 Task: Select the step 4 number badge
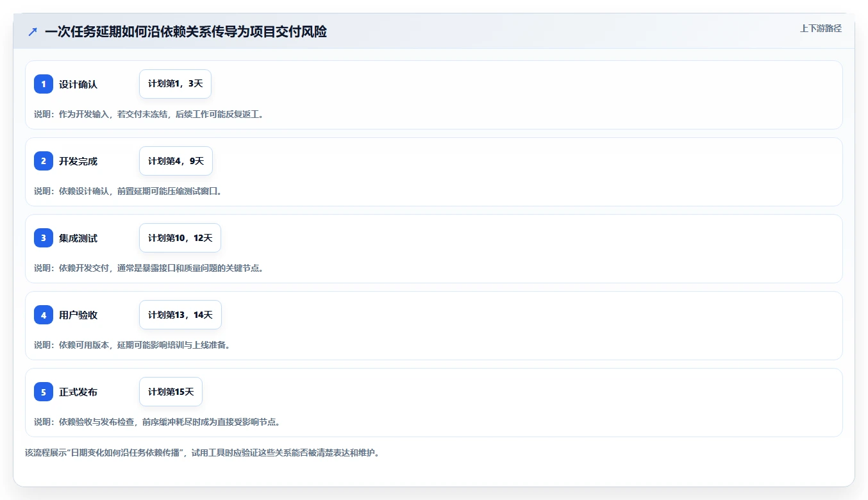click(44, 315)
